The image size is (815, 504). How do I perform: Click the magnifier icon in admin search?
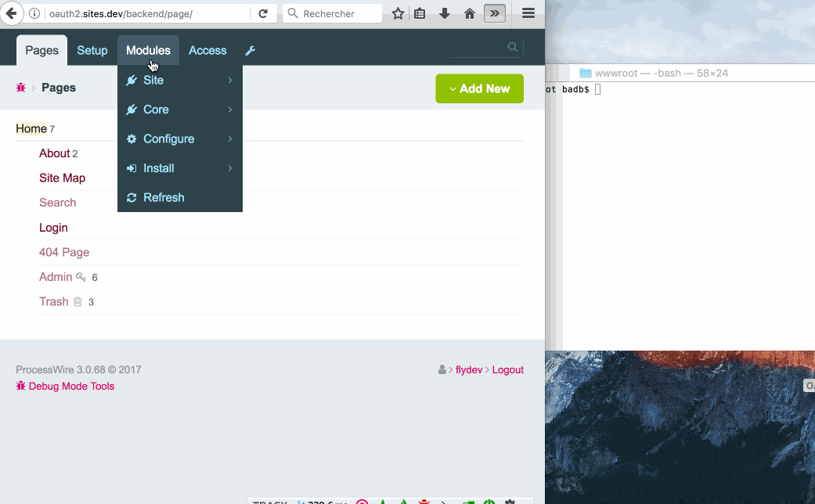513,47
